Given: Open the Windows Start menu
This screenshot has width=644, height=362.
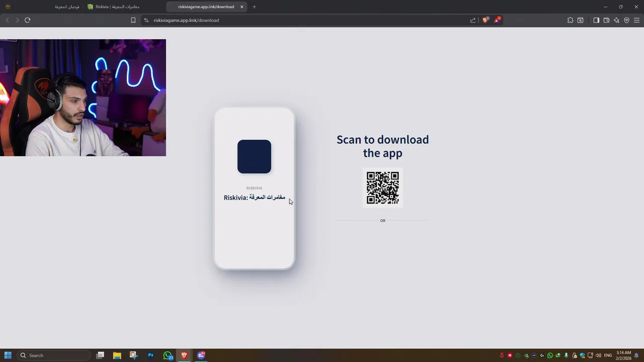Looking at the screenshot, I should tap(8, 355).
